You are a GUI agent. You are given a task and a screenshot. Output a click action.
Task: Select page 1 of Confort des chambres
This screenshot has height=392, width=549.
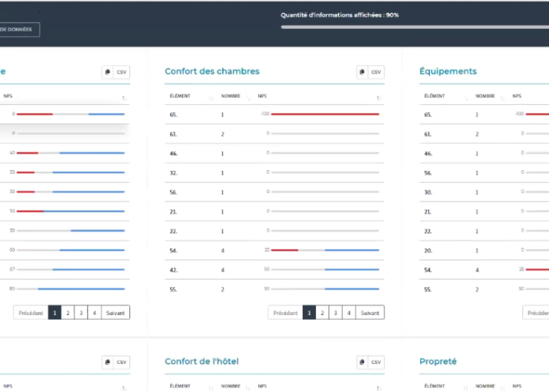[x=309, y=313]
